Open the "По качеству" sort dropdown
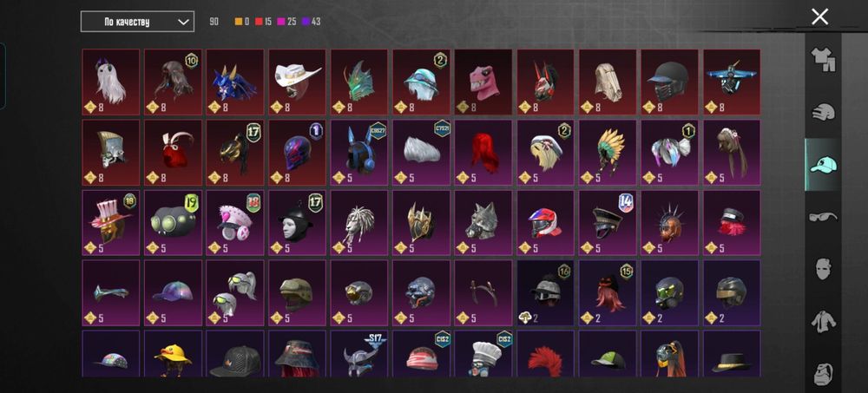The height and width of the screenshot is (393, 868). pos(137,22)
